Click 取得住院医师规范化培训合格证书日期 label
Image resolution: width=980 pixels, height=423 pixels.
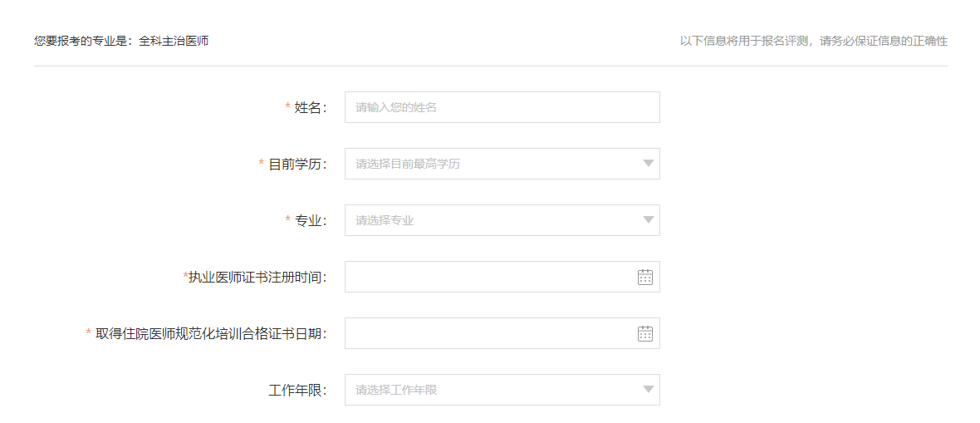(211, 333)
